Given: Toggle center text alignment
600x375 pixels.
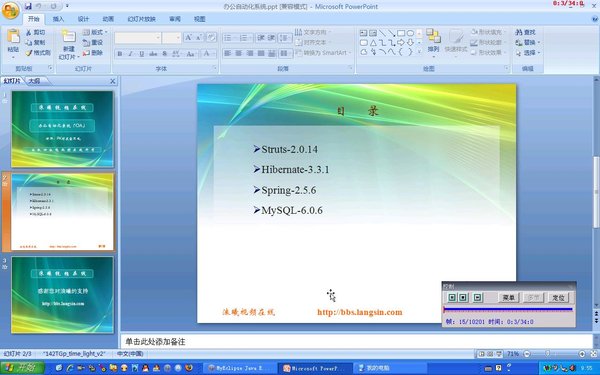Looking at the screenshot, I should click(238, 53).
